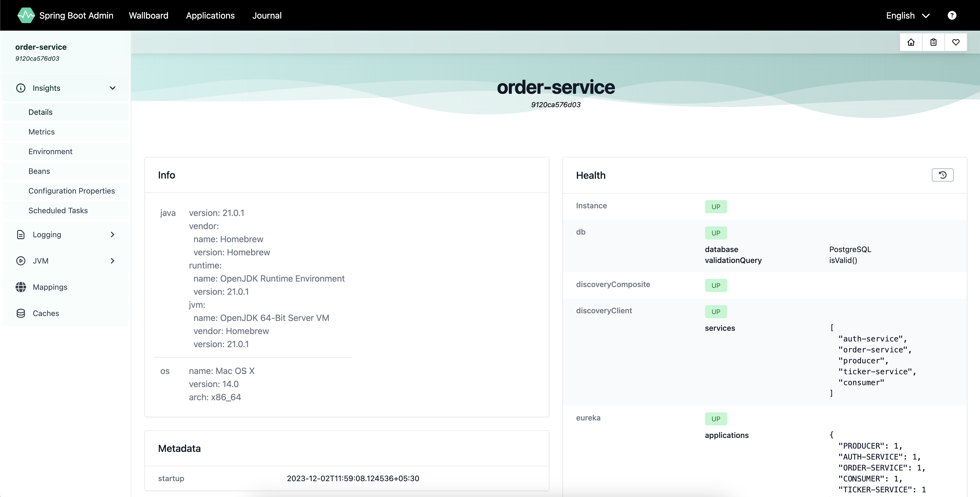The image size is (980, 497).
Task: Click the Mappings globe icon
Action: [21, 287]
